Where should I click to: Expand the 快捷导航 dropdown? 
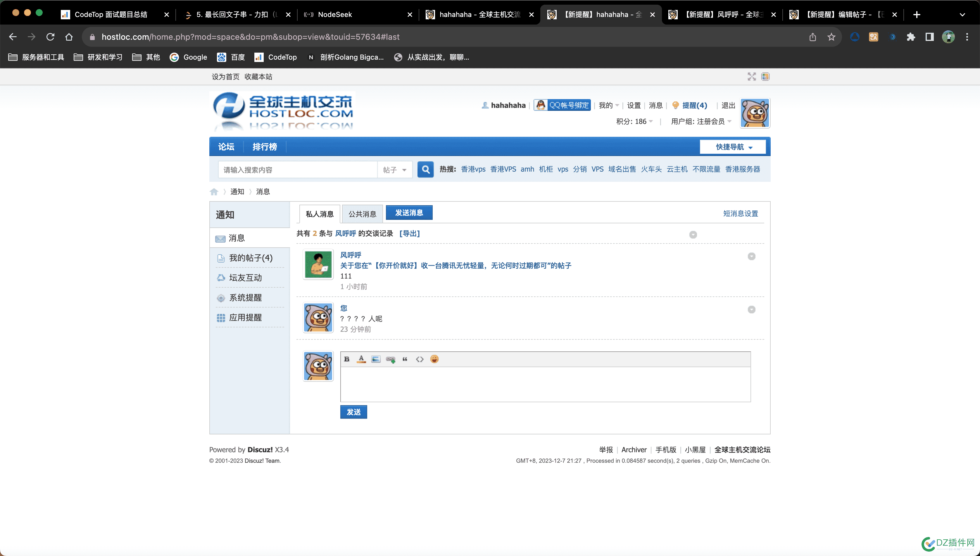pos(733,147)
